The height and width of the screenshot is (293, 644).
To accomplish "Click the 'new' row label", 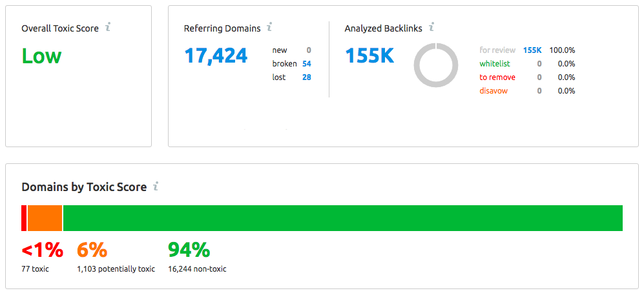I will (x=280, y=50).
